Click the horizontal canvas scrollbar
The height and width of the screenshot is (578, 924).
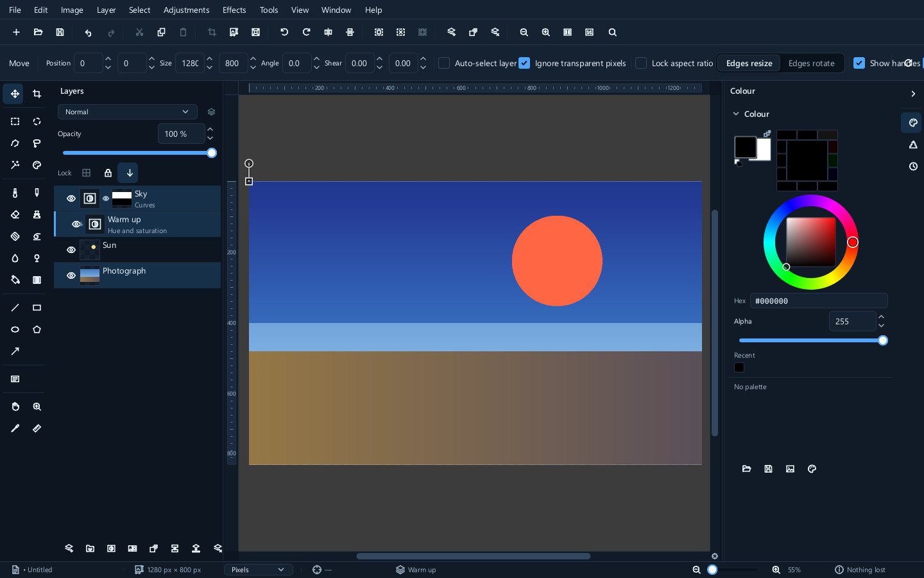coord(474,556)
